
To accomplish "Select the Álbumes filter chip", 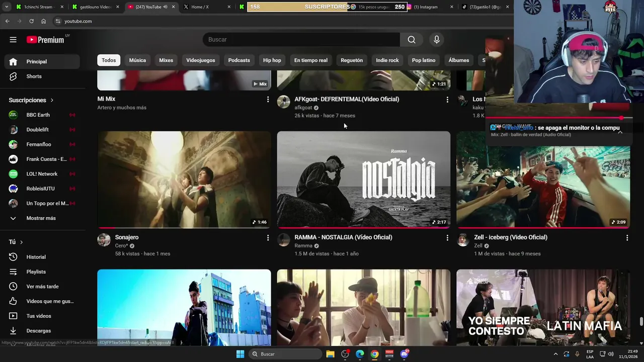I will pyautogui.click(x=459, y=60).
